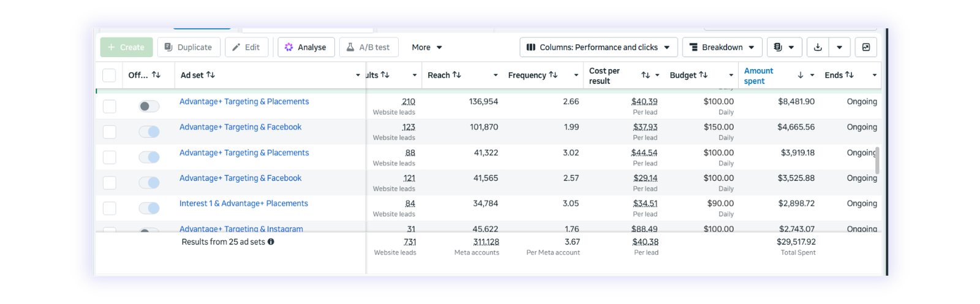The height and width of the screenshot is (304, 980).
Task: Sort by Reach column arrows
Action: (457, 75)
